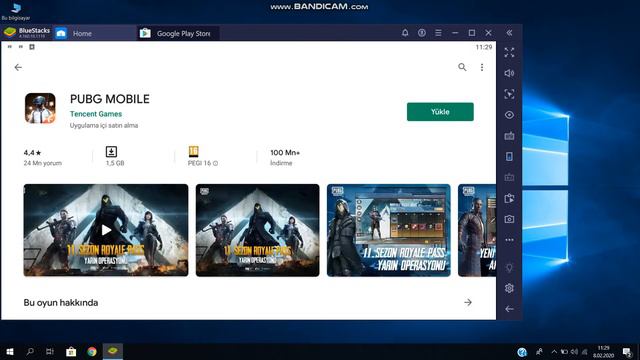Toggle BlueStacks fullscreen mode
The height and width of the screenshot is (360, 640).
point(509,53)
